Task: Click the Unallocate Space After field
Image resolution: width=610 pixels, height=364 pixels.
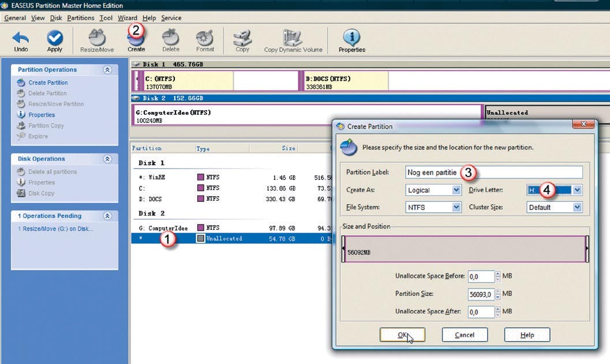Action: (481, 312)
